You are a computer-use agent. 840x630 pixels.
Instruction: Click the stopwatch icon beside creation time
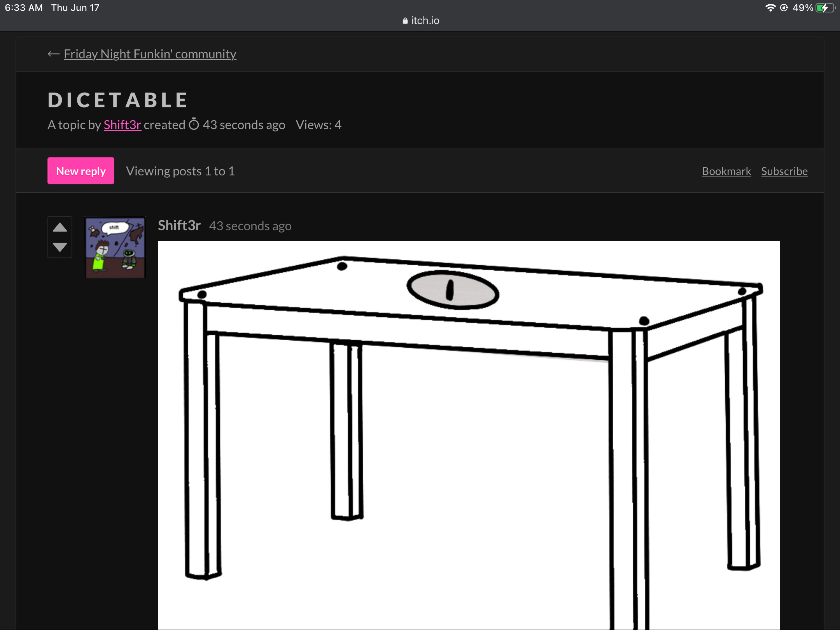[x=194, y=124]
